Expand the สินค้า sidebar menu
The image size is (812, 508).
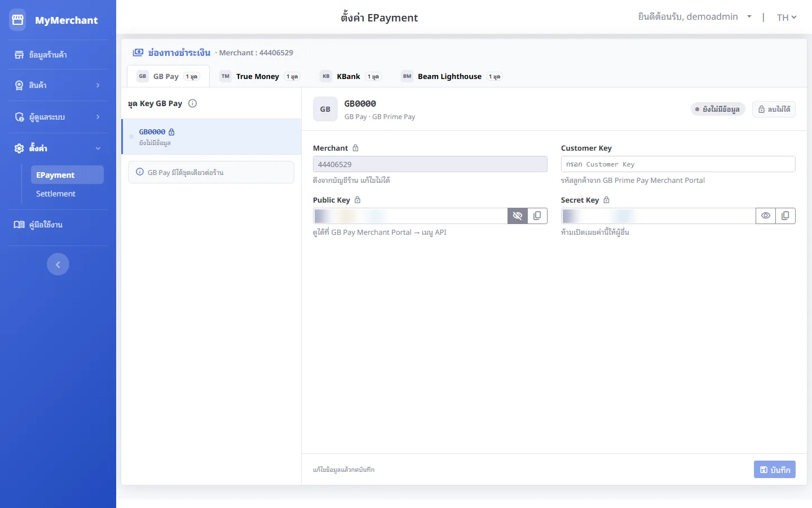click(58, 85)
